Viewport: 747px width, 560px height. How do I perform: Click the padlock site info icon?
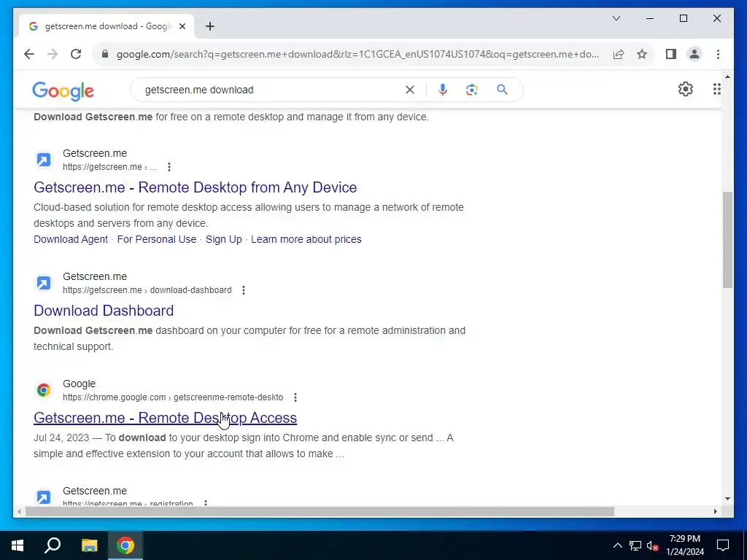pos(105,54)
